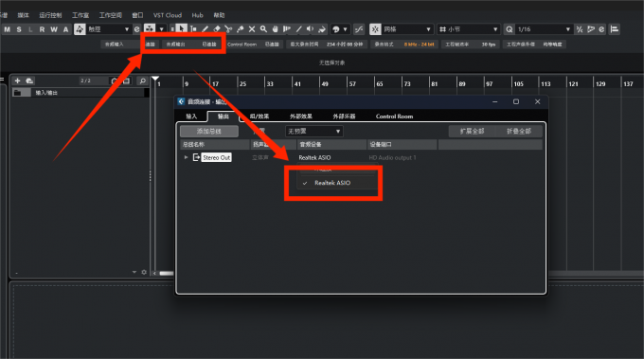The height and width of the screenshot is (359, 644).
Task: Click the rightmost toolbar layout icon
Action: click(615, 29)
